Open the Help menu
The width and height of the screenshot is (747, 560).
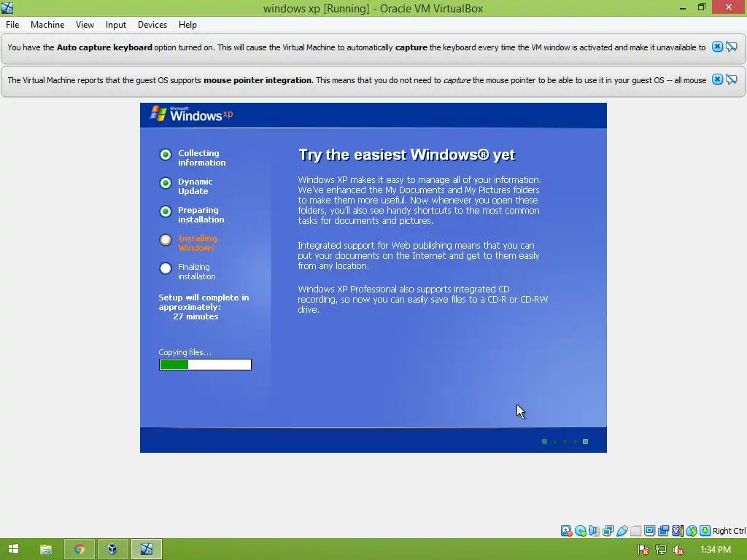187,25
